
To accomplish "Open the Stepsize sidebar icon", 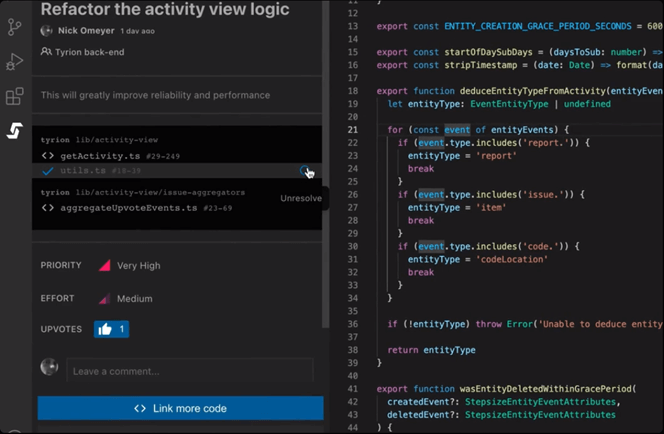I will pos(14,130).
